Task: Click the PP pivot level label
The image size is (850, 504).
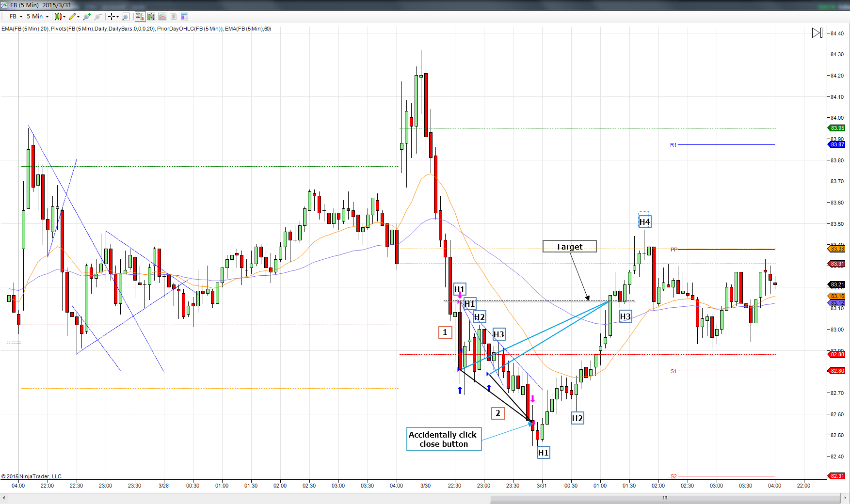Action: (674, 250)
